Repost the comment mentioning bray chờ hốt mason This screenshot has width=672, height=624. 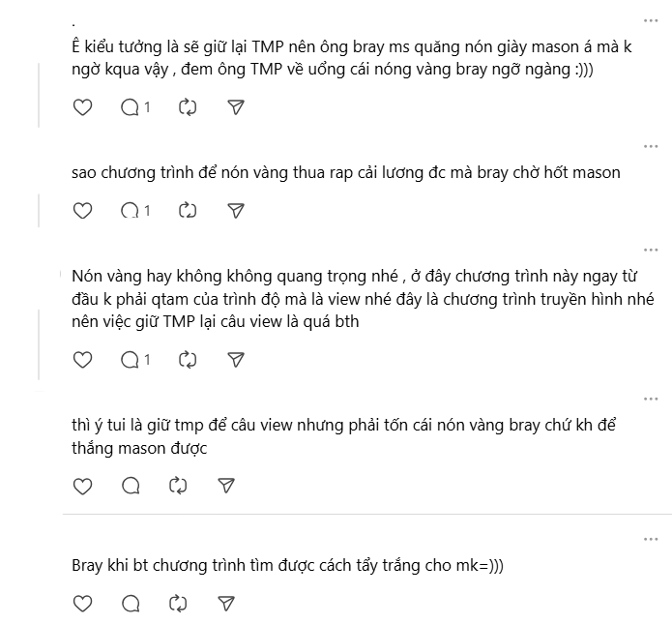tap(188, 209)
